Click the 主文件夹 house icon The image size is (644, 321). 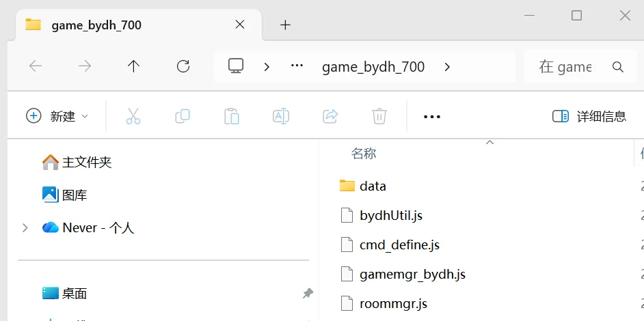pos(51,162)
